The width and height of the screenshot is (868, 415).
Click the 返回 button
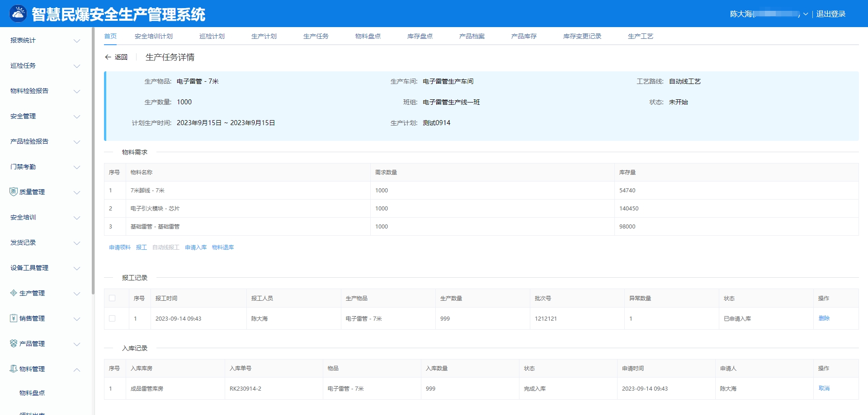point(116,57)
